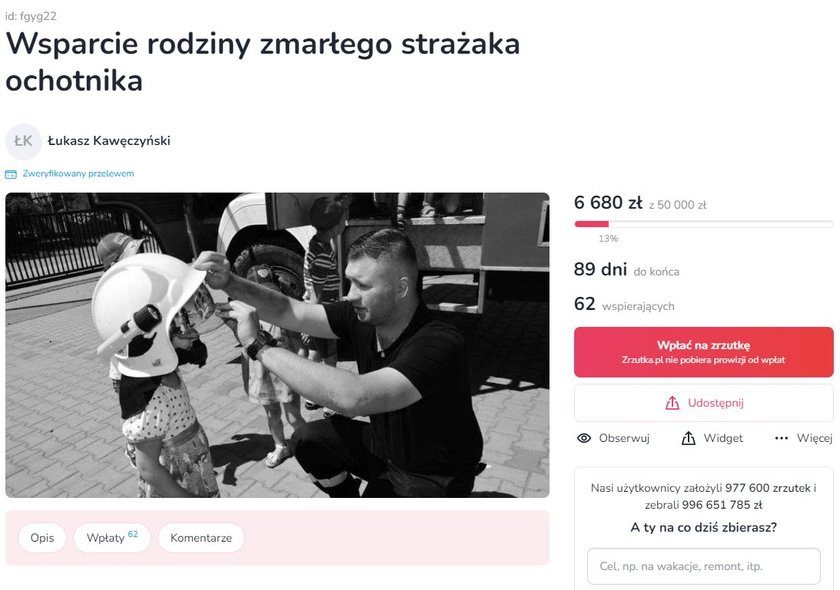
Task: Click the Zweryfikowany przelewem link
Action: click(x=78, y=174)
